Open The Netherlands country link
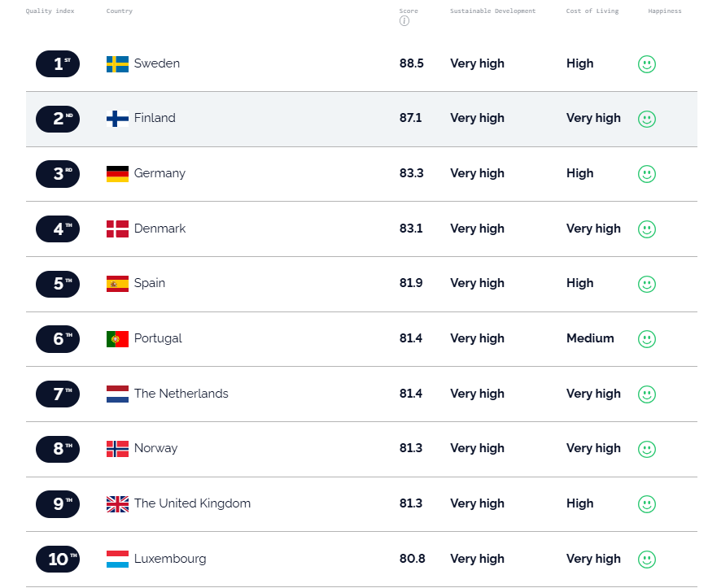 (181, 394)
